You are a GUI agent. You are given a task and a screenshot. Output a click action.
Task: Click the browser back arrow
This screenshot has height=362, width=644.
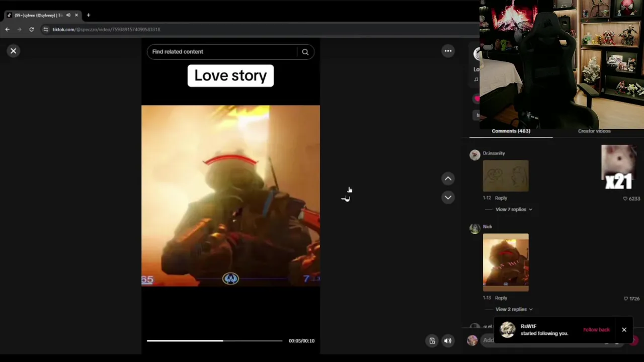coord(7,30)
